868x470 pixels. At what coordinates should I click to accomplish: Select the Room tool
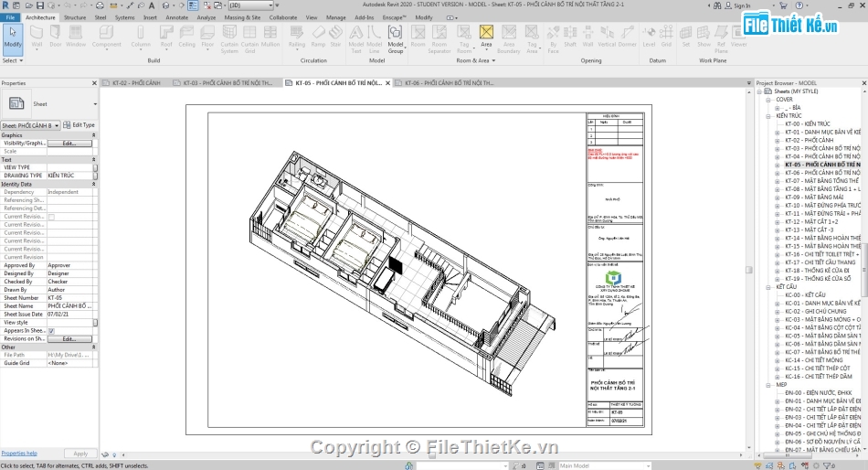click(418, 37)
